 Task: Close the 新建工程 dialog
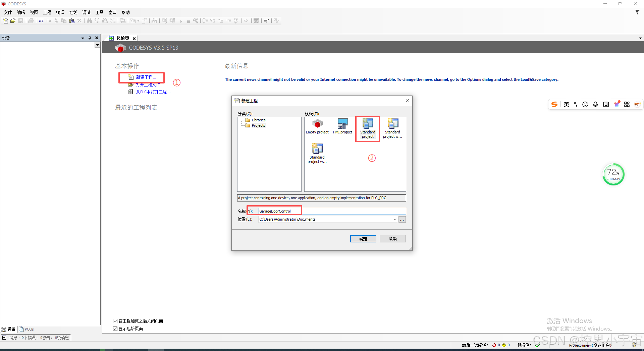tap(407, 101)
